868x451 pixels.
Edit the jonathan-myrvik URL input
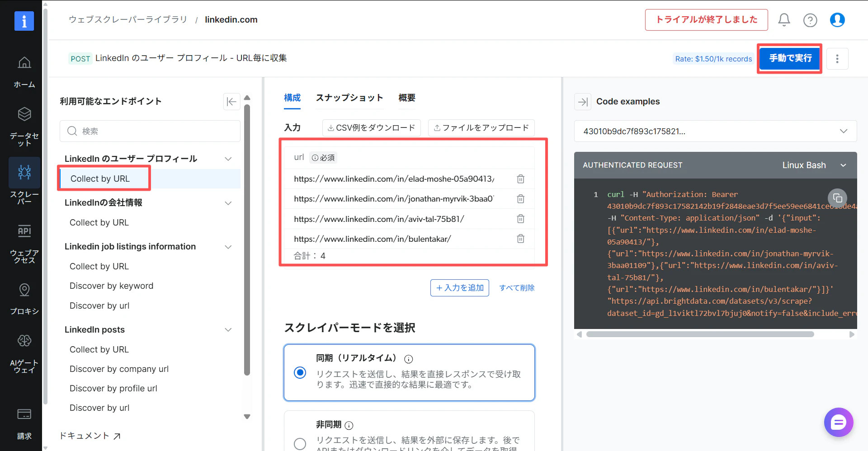tap(394, 199)
